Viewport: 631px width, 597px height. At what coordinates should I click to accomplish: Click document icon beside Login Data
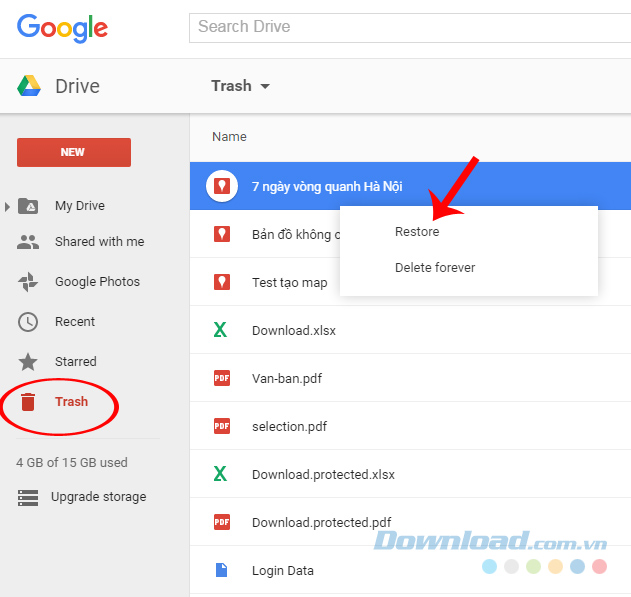click(x=221, y=570)
